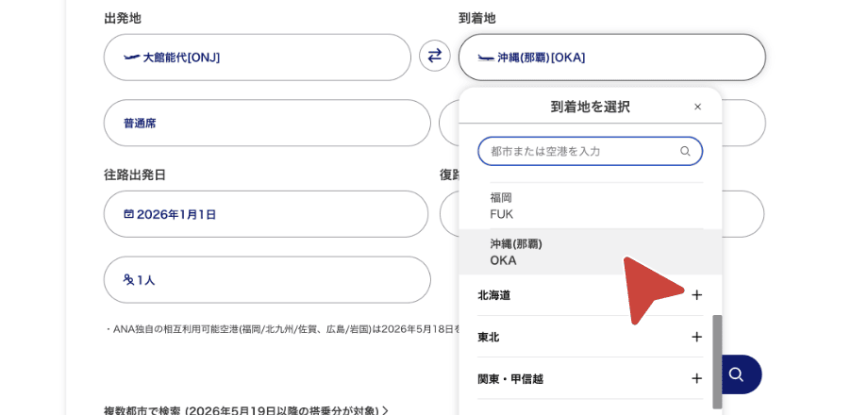The height and width of the screenshot is (415, 868).
Task: Open the departure field 大館能代 [ONJ]
Action: [258, 58]
